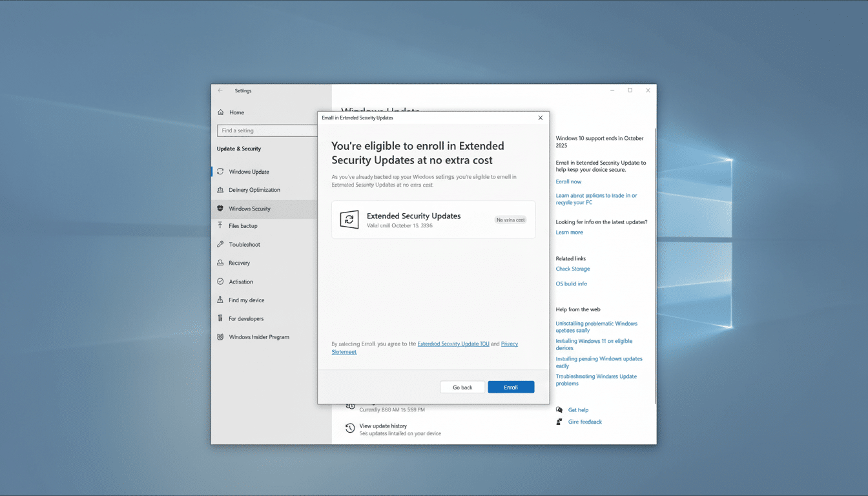Select the Troubleshoot wrench icon

coord(221,244)
